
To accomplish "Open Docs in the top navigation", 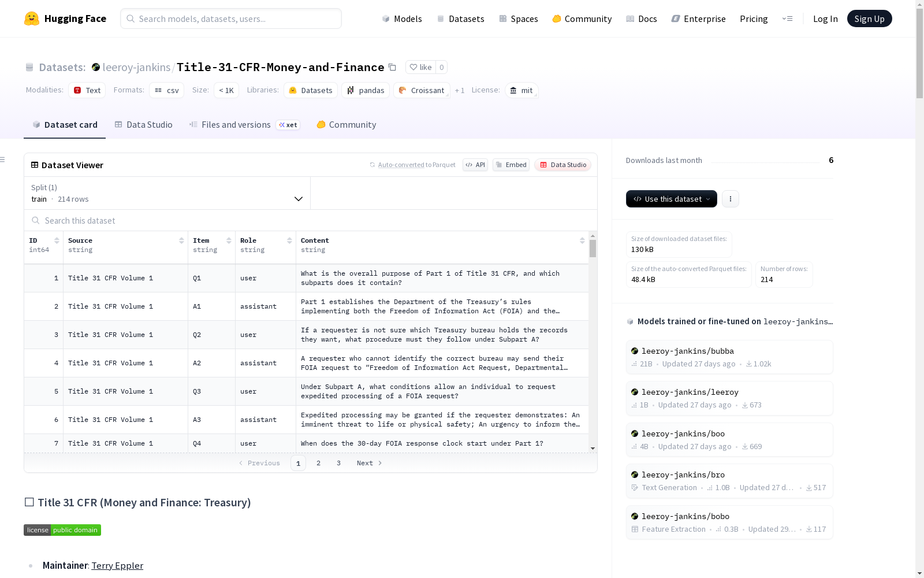I will pyautogui.click(x=642, y=18).
